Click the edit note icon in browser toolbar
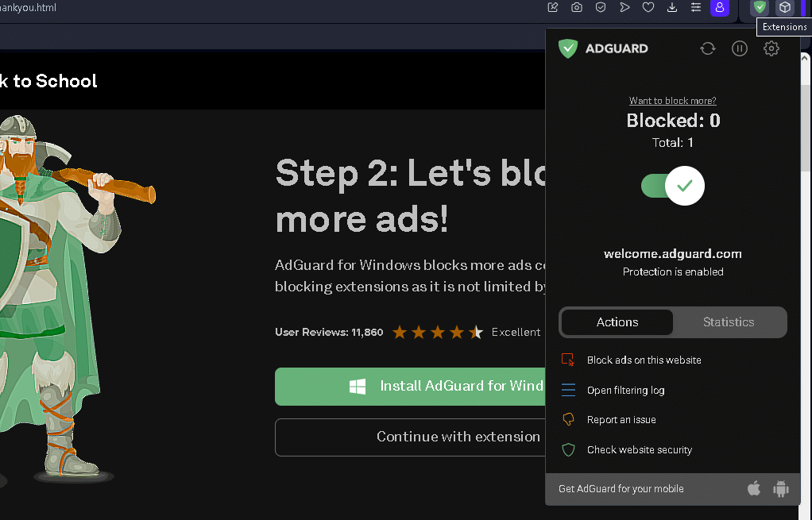This screenshot has height=520, width=812. pyautogui.click(x=552, y=7)
